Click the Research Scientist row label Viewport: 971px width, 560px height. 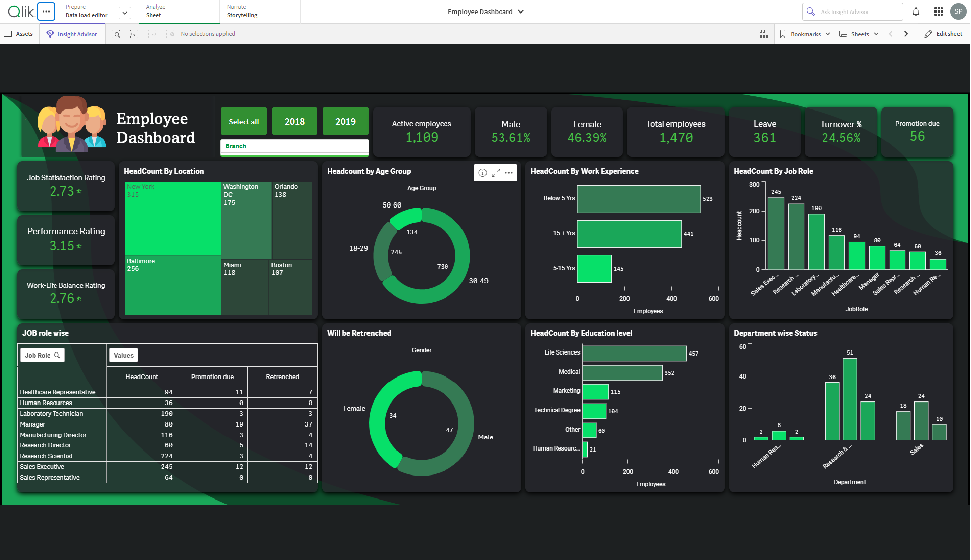[46, 456]
